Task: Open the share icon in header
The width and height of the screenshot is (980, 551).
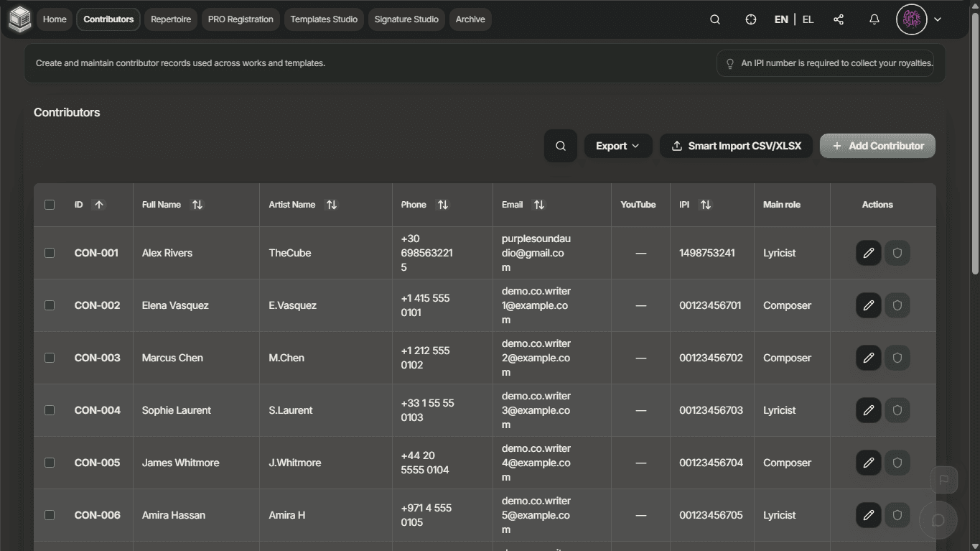Action: (839, 19)
